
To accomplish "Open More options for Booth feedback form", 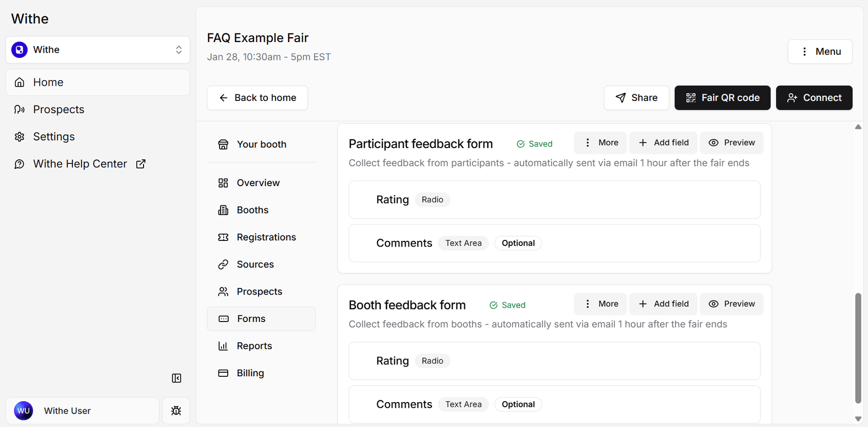I will [x=600, y=304].
